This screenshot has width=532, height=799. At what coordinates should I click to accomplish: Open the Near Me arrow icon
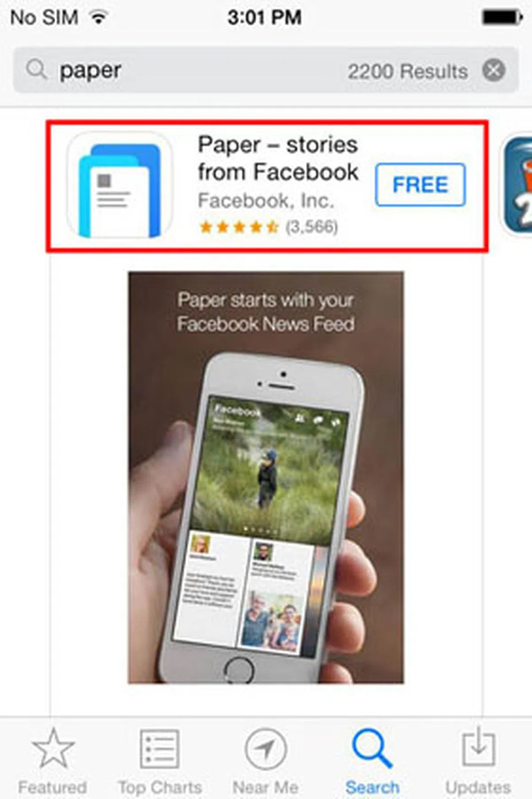click(266, 748)
